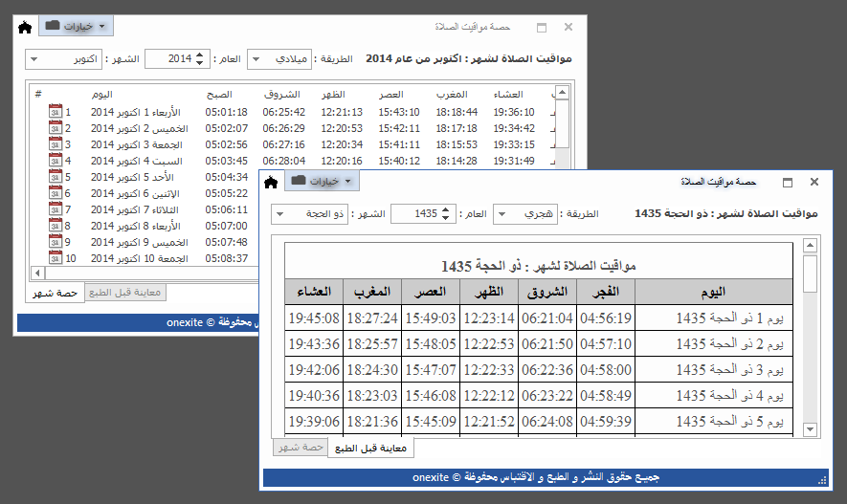Click the العصر column header in back window
The height and width of the screenshot is (504, 847).
click(x=391, y=95)
